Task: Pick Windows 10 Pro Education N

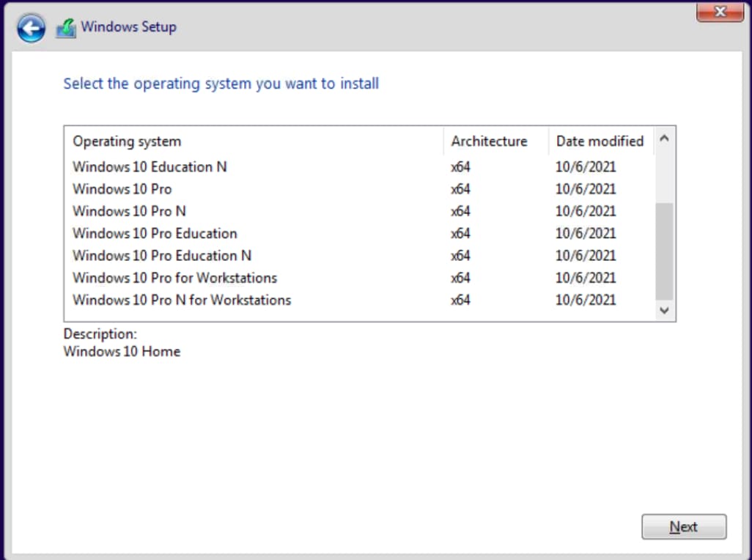Action: pos(162,256)
